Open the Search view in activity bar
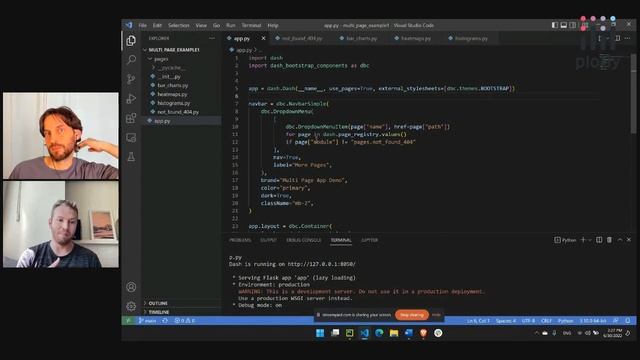The height and width of the screenshot is (360, 640). click(x=131, y=60)
